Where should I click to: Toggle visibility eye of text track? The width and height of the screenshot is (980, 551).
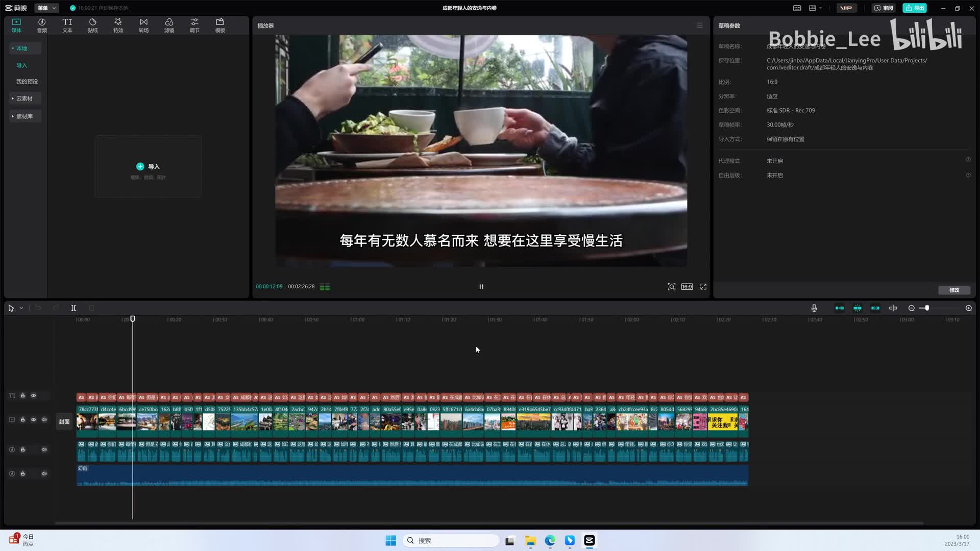coord(34,396)
